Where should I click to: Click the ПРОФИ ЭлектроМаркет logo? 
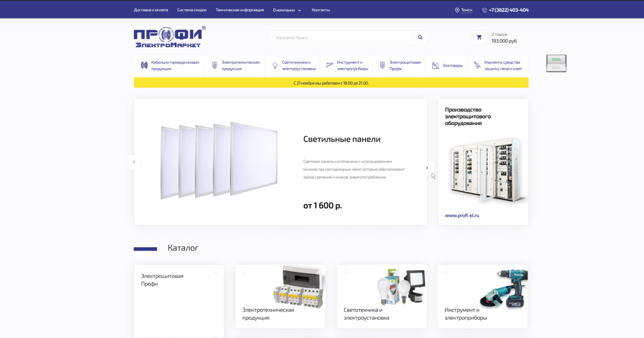[169, 37]
